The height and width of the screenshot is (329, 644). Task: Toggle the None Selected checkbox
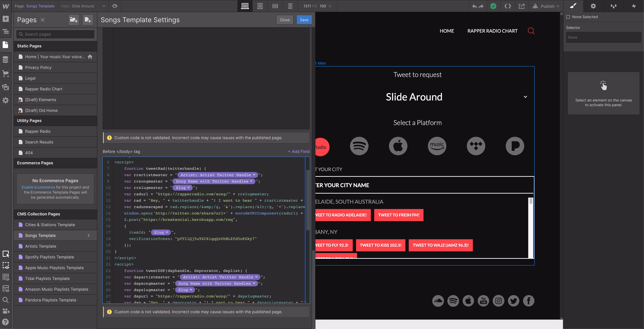click(x=568, y=17)
